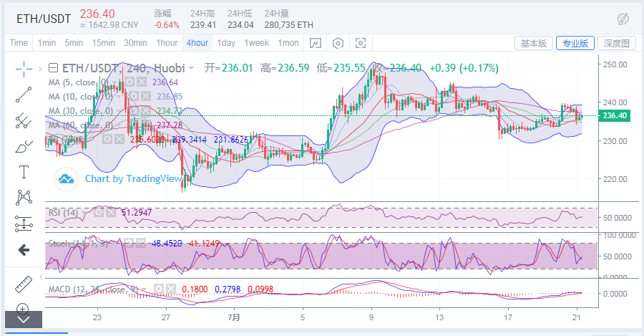The width and height of the screenshot is (644, 336).
Task: Click the MA (60, close, 0) legend label
Action: click(x=80, y=125)
